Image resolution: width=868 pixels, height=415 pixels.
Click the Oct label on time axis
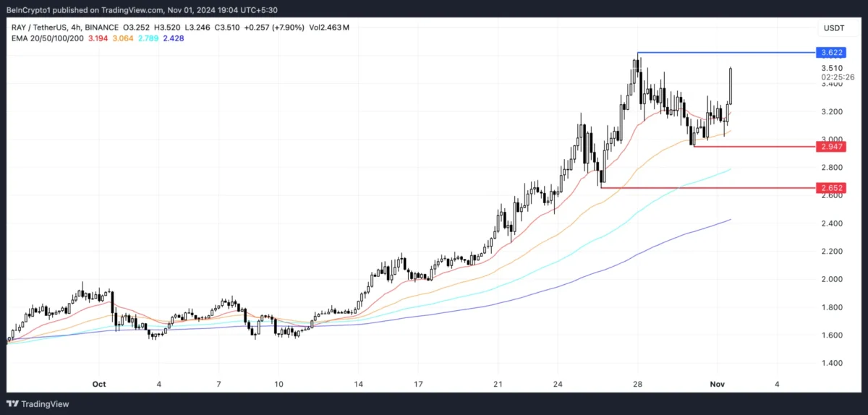99,384
